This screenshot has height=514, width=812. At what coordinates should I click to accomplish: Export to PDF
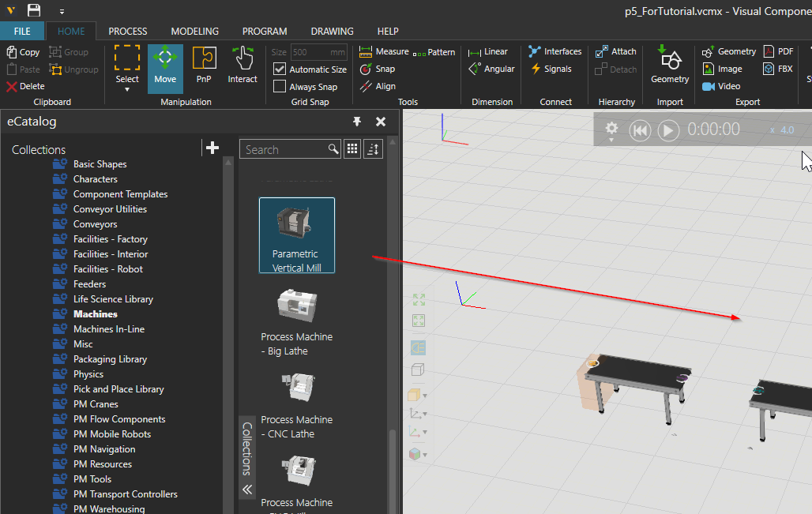point(778,51)
